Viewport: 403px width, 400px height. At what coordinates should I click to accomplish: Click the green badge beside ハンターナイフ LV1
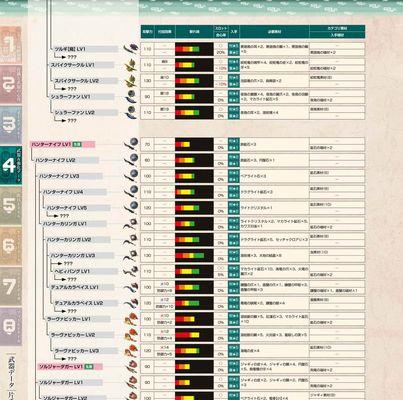pyautogui.click(x=77, y=144)
